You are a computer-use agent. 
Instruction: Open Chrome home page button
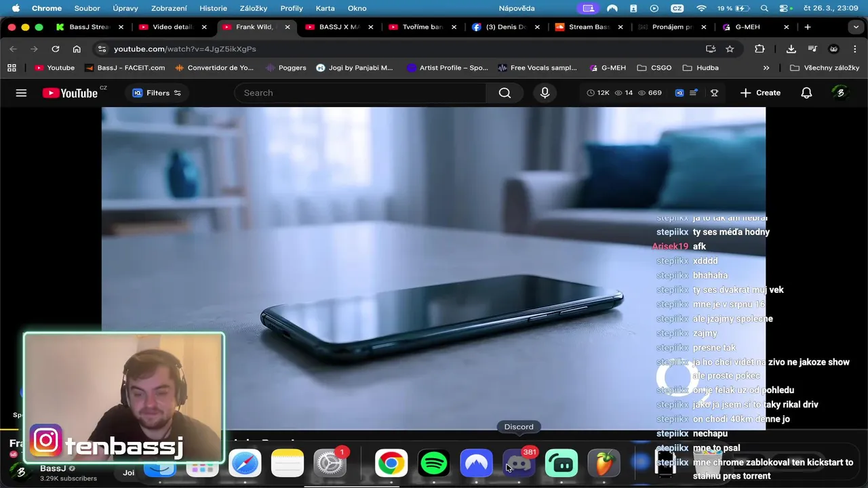click(77, 49)
